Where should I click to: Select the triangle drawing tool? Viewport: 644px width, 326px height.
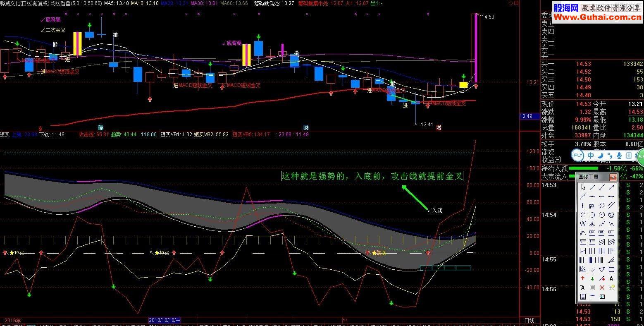tap(601, 269)
